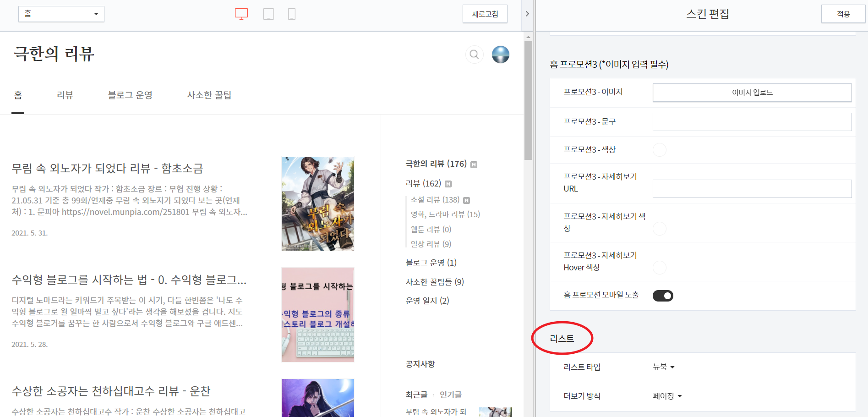Open recent post 무림 속 외노자가 되 in sidebar
Screen dimensions: 868x417
tap(436, 412)
